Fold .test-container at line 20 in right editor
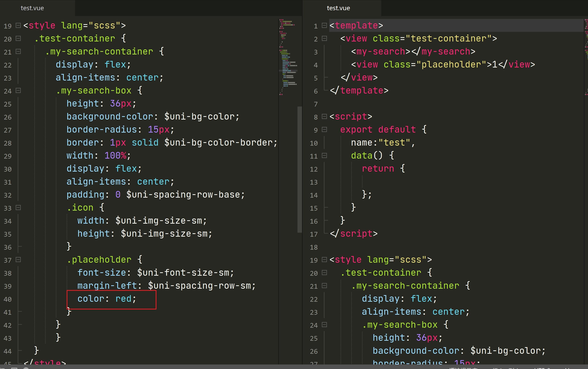The height and width of the screenshot is (369, 588). 324,273
